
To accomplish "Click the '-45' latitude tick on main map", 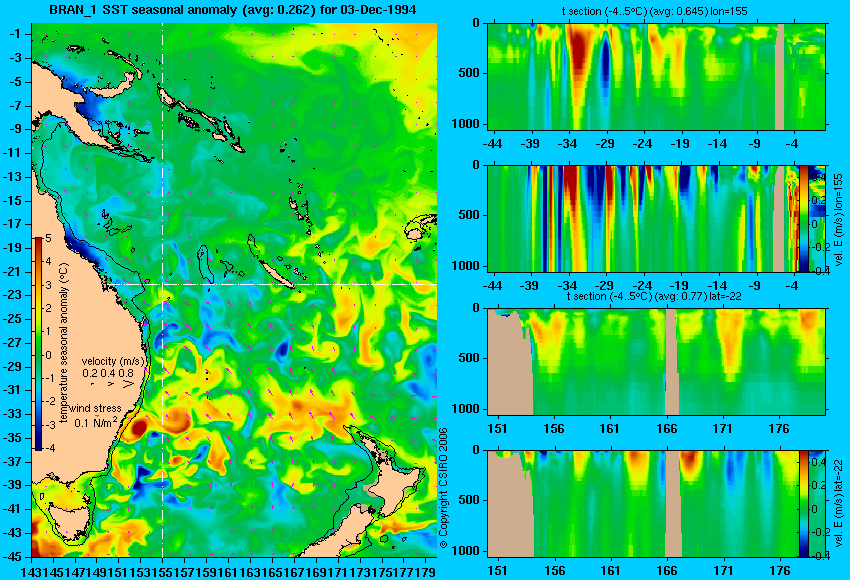I will click(13, 557).
